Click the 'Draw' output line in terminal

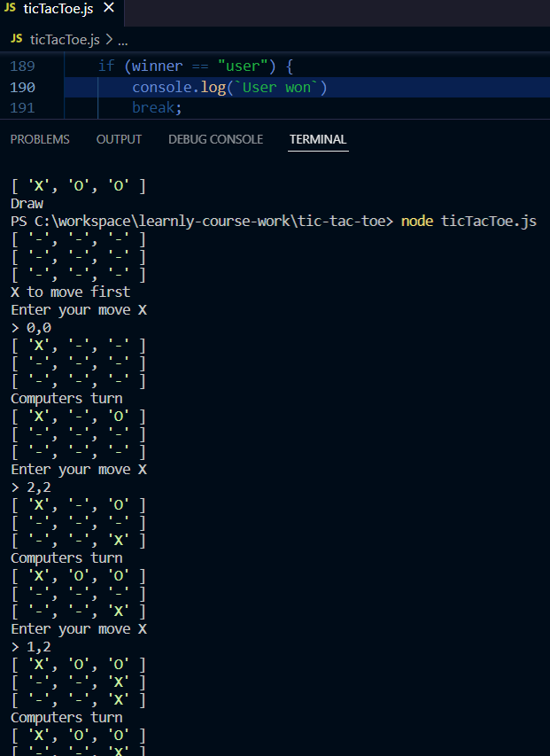tap(27, 204)
